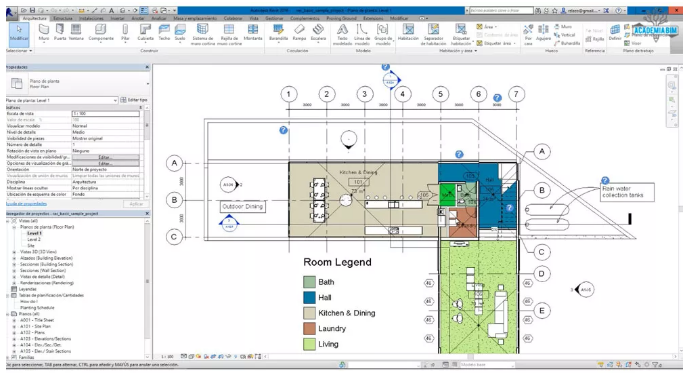Click the Componente tool
The height and width of the screenshot is (373, 692).
[x=101, y=33]
